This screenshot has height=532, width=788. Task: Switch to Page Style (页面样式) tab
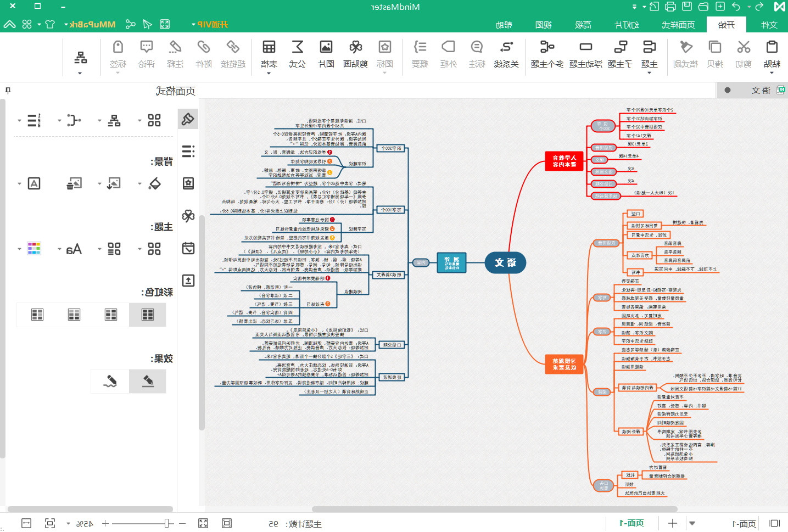(678, 25)
